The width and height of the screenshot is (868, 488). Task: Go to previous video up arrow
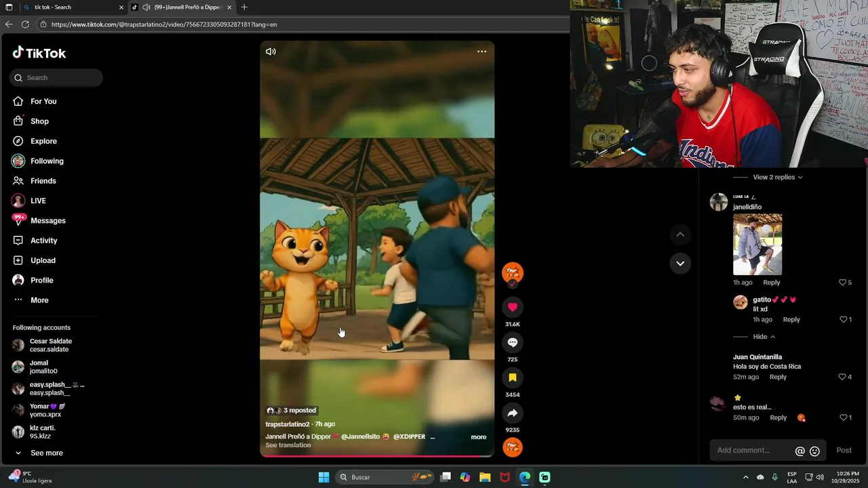click(x=680, y=235)
